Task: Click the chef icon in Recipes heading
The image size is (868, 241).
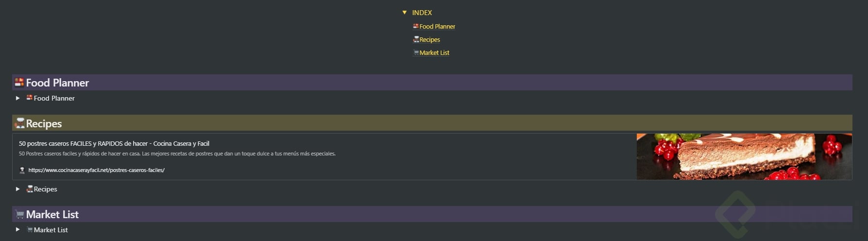Action: click(19, 123)
